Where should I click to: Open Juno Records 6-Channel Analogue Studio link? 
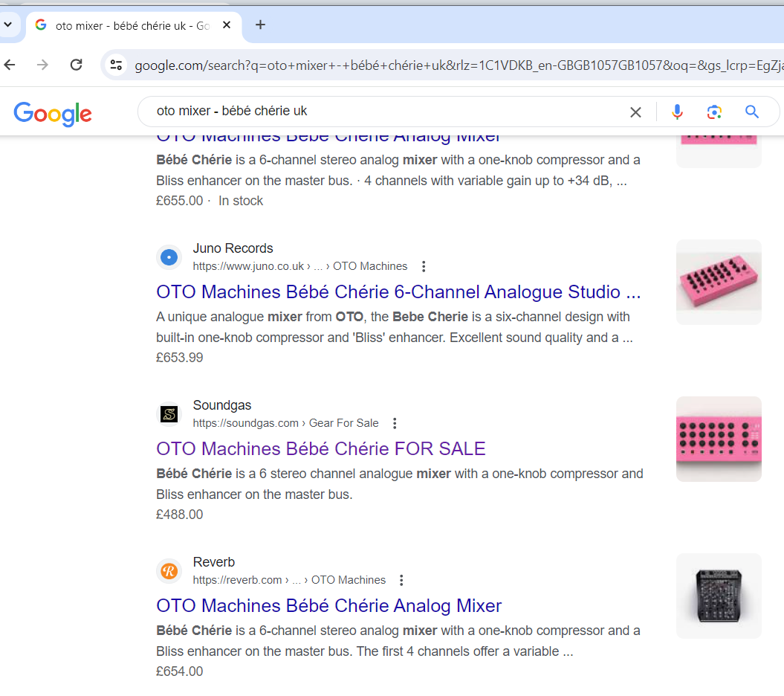pyautogui.click(x=398, y=291)
